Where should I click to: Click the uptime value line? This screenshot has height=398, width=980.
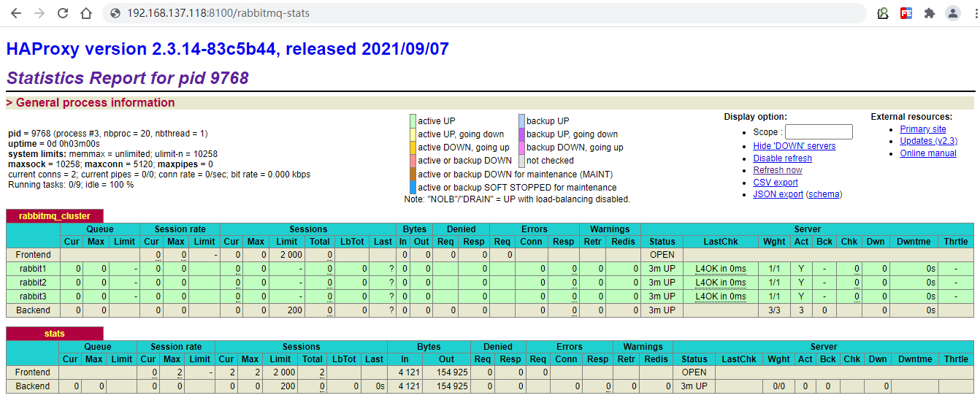pos(54,144)
